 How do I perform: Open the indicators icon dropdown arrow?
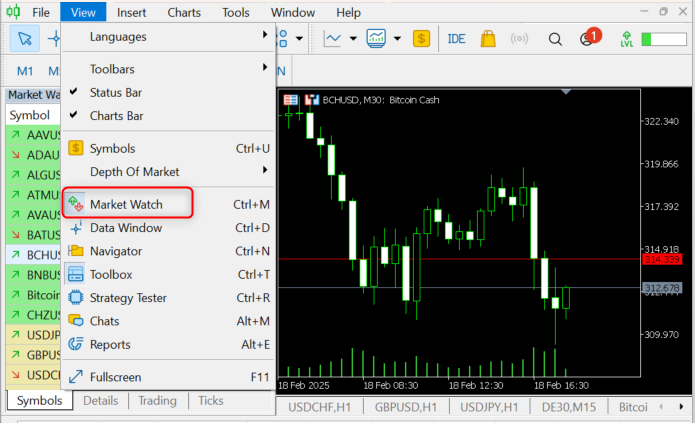397,39
